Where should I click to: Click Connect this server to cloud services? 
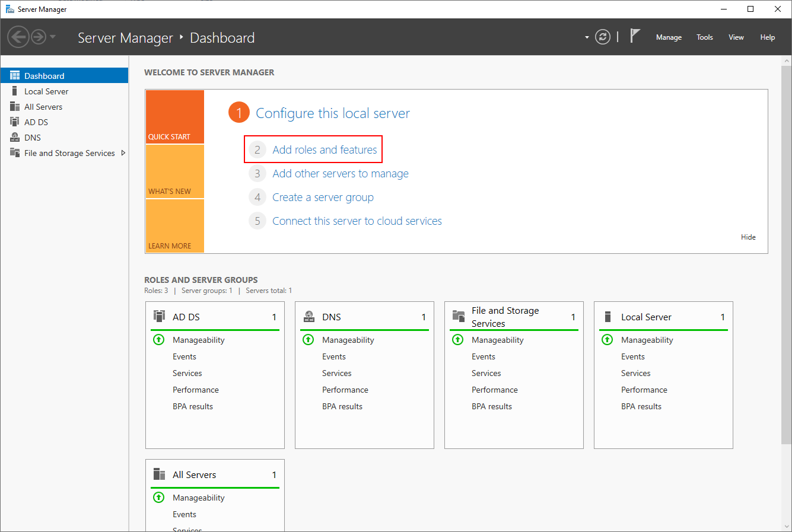(x=357, y=221)
